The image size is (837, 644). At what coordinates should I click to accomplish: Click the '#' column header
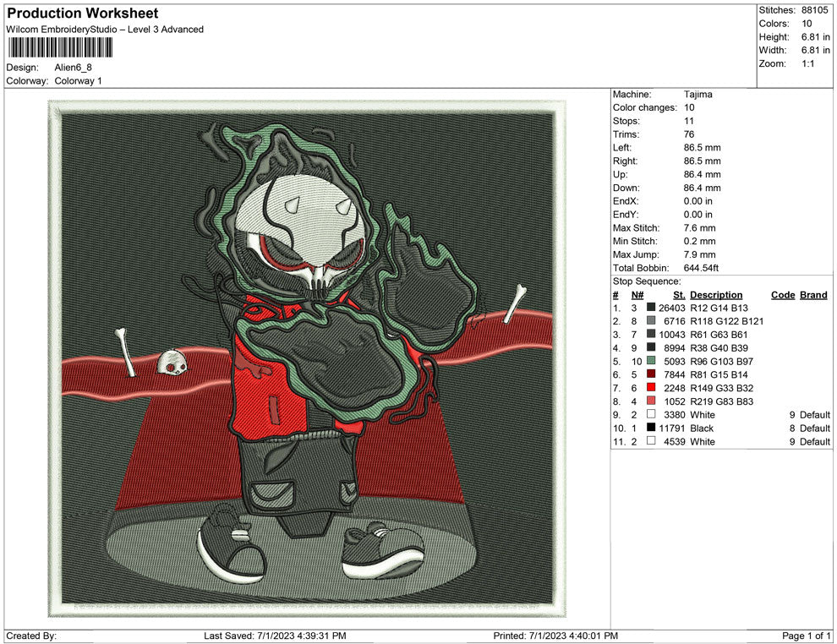615,295
